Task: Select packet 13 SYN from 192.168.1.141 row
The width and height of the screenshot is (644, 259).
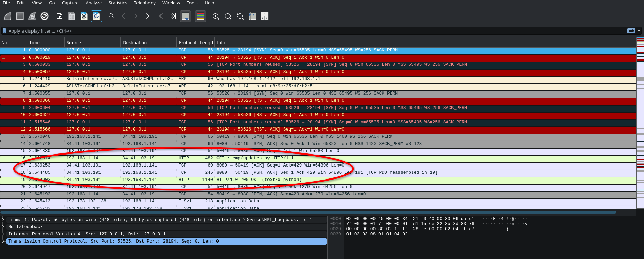Action: pos(318,136)
